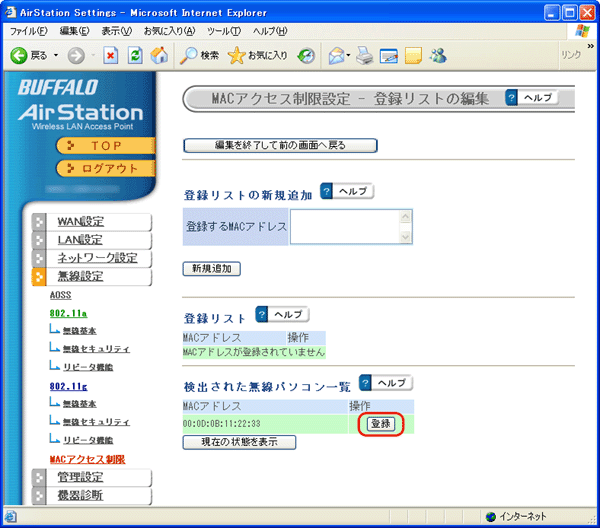Click the Stop loading icon
Screen dimensions: 600x528
112,55
